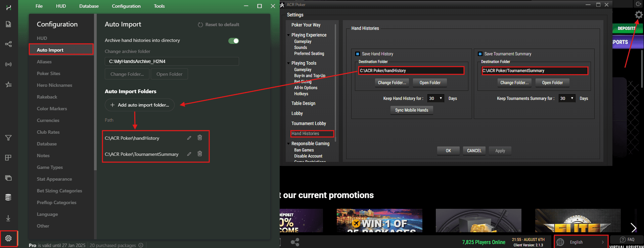The width and height of the screenshot is (644, 248).
Task: Toggle Save Hand History checkbox
Action: [x=358, y=54]
